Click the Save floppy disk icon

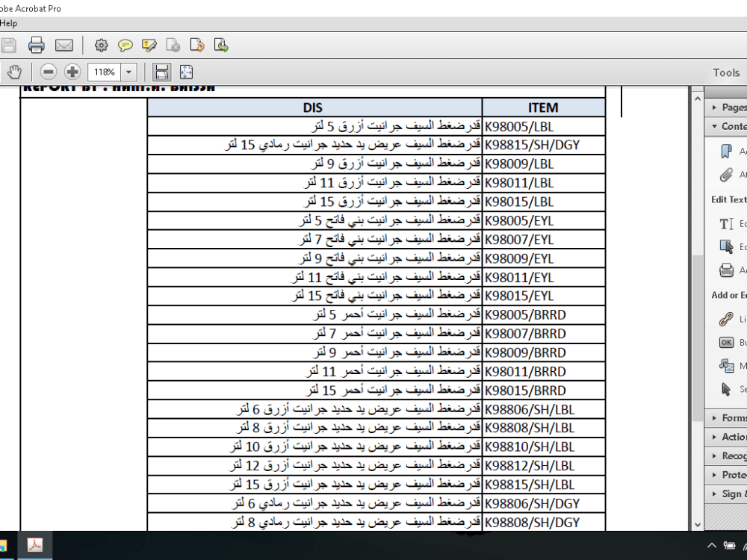8,46
